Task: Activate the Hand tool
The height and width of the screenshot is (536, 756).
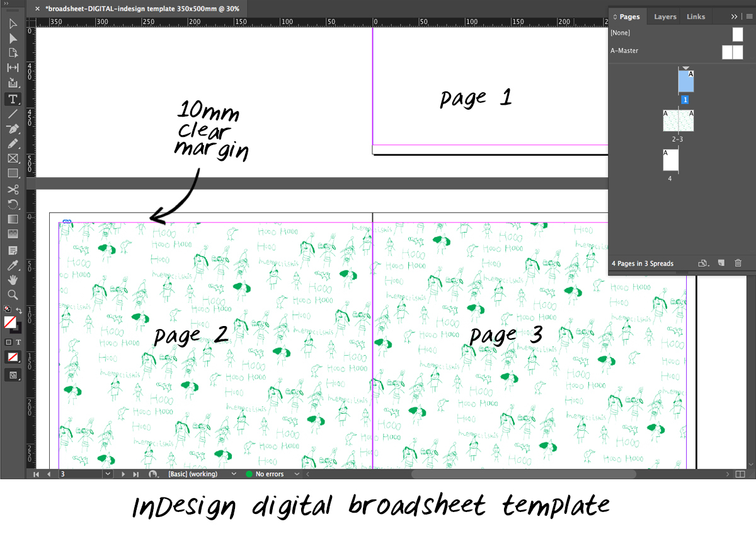Action: (13, 280)
